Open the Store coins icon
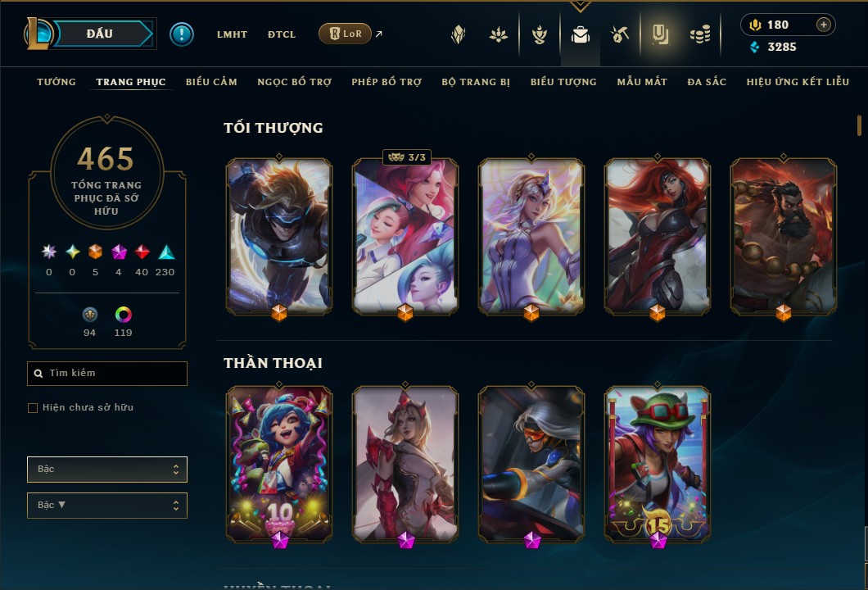 (x=700, y=35)
